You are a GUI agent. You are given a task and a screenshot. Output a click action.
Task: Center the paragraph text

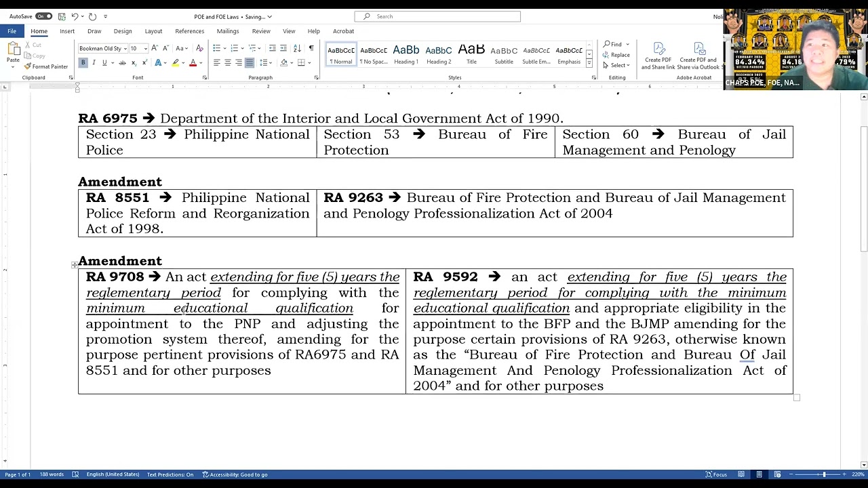click(x=227, y=62)
